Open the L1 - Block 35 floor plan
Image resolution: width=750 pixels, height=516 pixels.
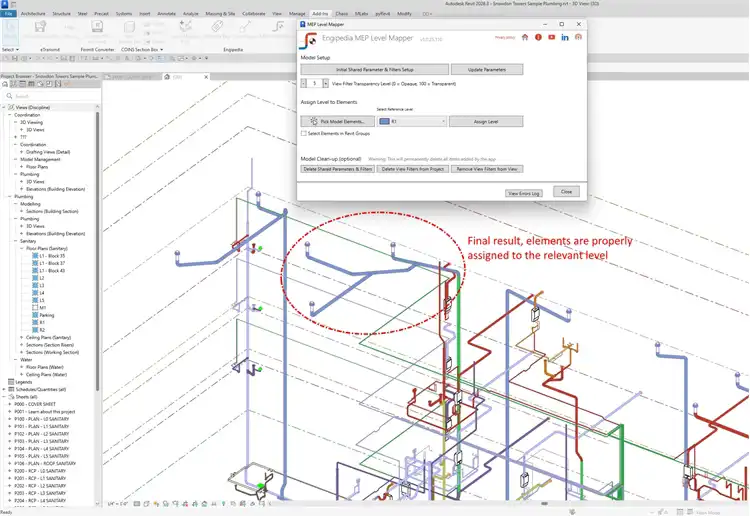pyautogui.click(x=52, y=256)
